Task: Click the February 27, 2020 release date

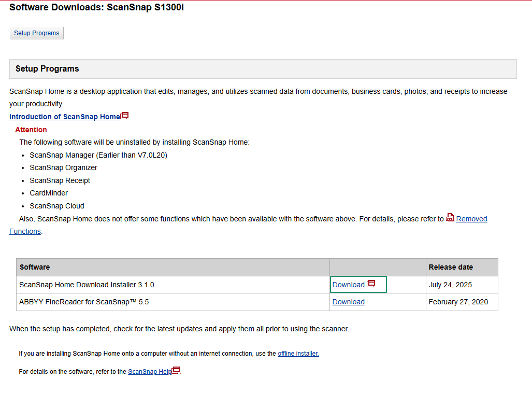Action: coord(458,302)
